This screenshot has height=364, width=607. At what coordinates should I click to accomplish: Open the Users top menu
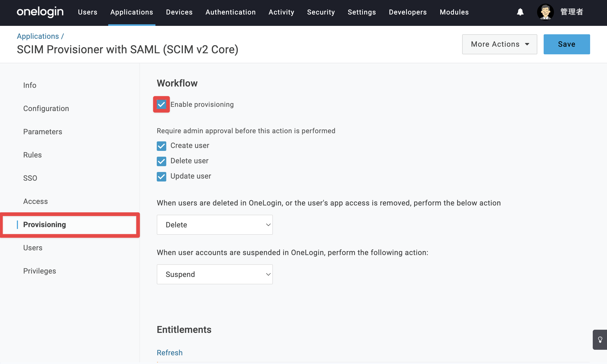pos(88,12)
